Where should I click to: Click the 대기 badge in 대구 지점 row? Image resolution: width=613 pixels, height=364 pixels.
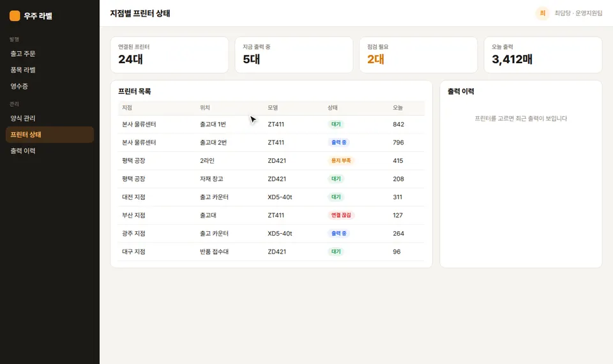tap(337, 252)
